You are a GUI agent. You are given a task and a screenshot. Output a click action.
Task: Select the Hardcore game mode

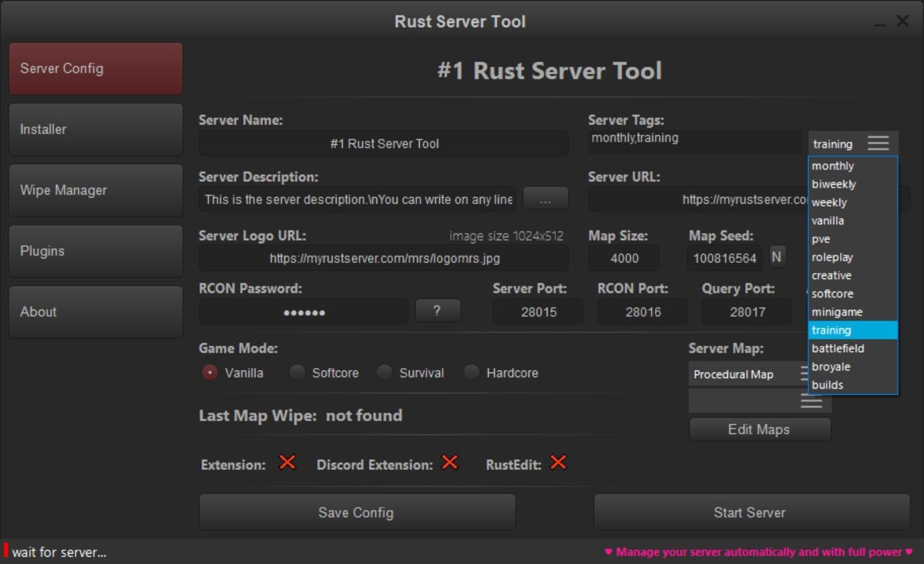pos(471,372)
